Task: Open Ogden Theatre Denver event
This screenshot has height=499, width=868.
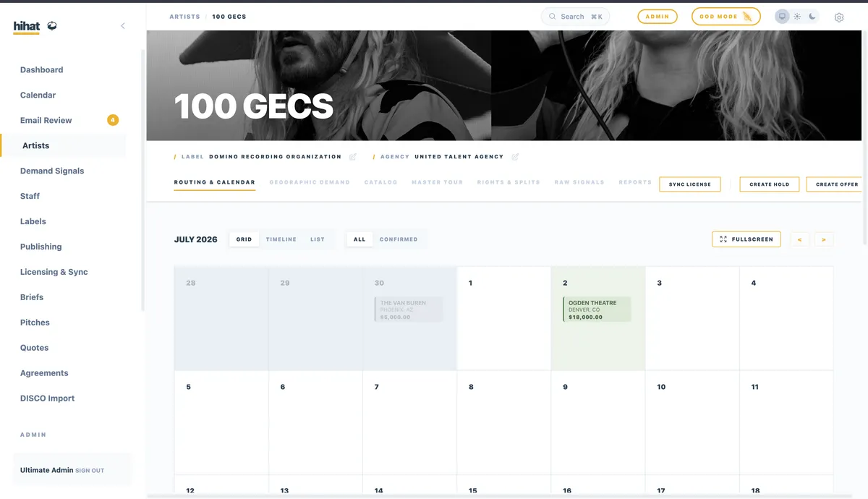Action: [x=597, y=310]
